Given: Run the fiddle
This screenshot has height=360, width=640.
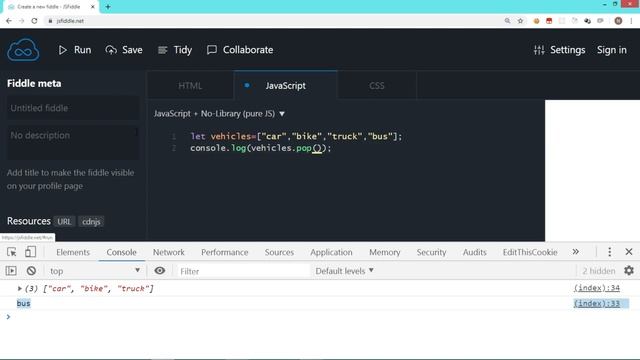Looking at the screenshot, I should point(75,50).
